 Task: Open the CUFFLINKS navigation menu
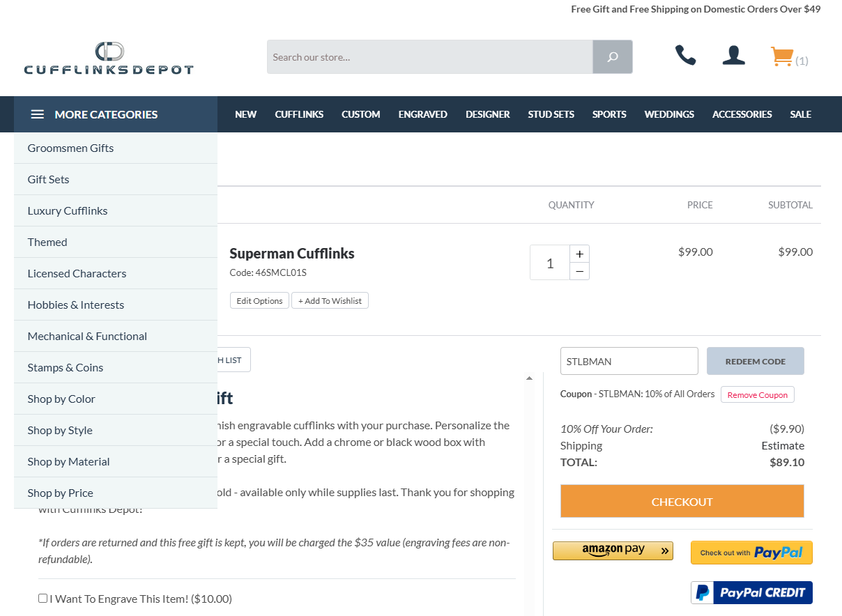(299, 114)
